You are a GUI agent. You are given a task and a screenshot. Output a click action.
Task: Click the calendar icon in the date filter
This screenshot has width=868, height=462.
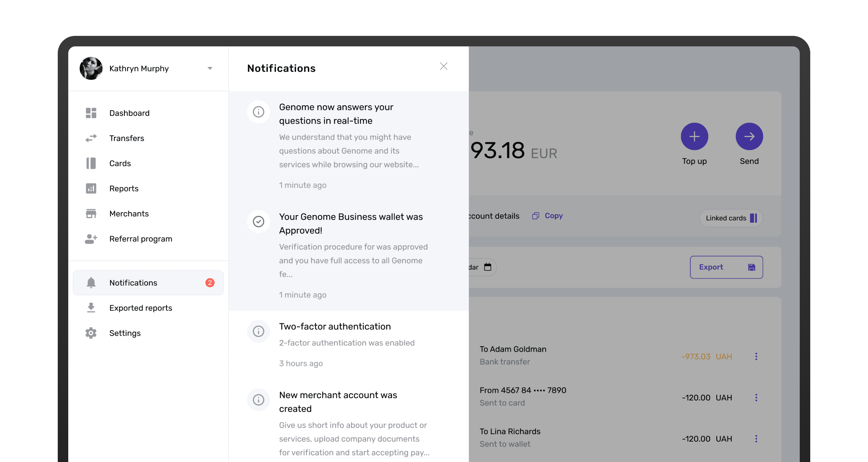(488, 267)
